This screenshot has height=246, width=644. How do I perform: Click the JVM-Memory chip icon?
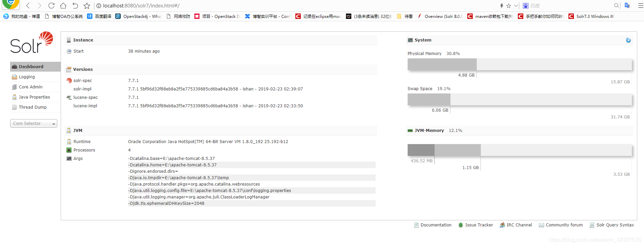[410, 131]
